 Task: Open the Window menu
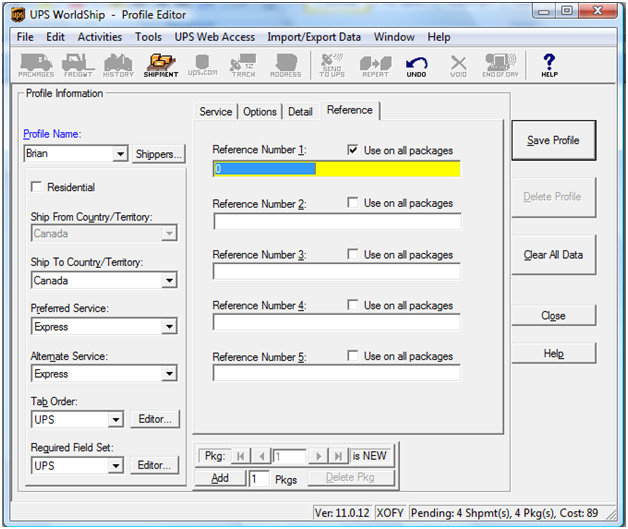394,37
